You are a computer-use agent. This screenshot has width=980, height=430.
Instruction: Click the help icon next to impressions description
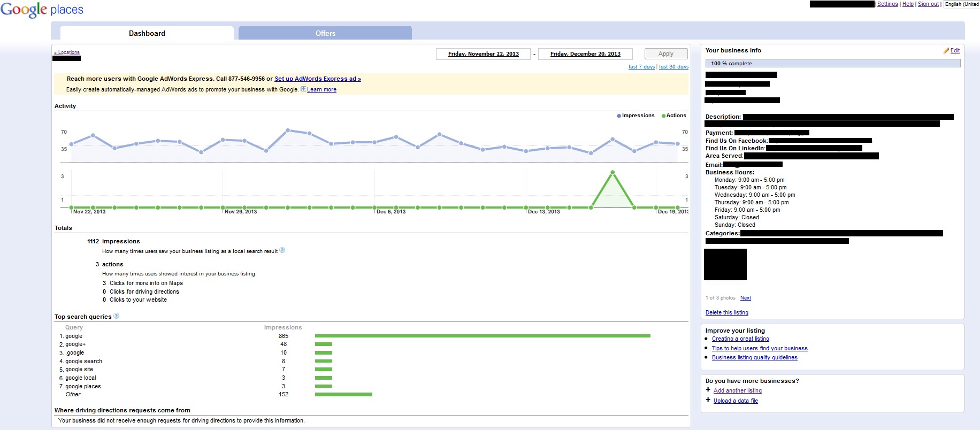(282, 250)
